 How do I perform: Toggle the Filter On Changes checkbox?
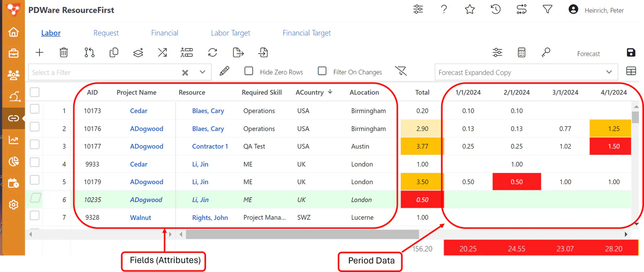pos(322,71)
